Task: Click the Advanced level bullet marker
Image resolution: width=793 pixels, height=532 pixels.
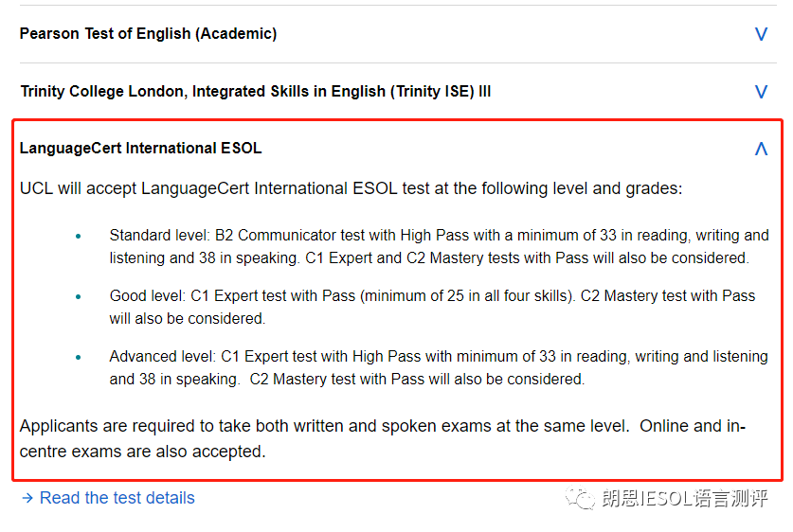Action: (x=79, y=357)
